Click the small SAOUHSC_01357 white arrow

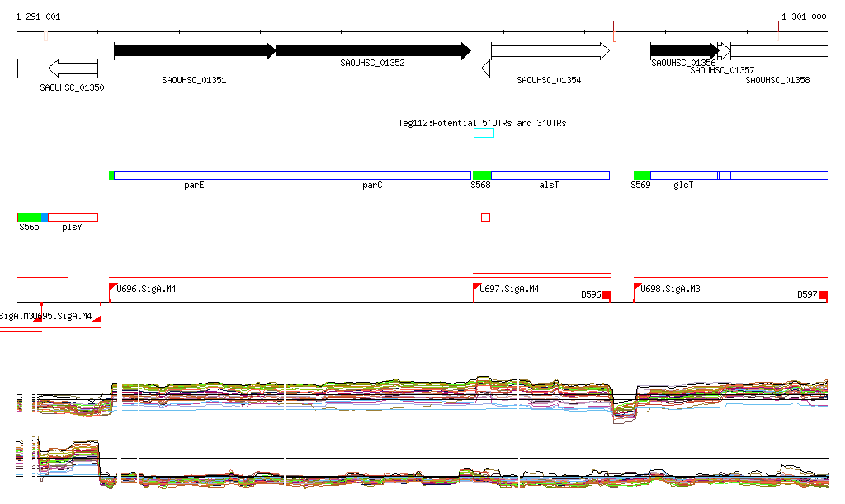[725, 51]
